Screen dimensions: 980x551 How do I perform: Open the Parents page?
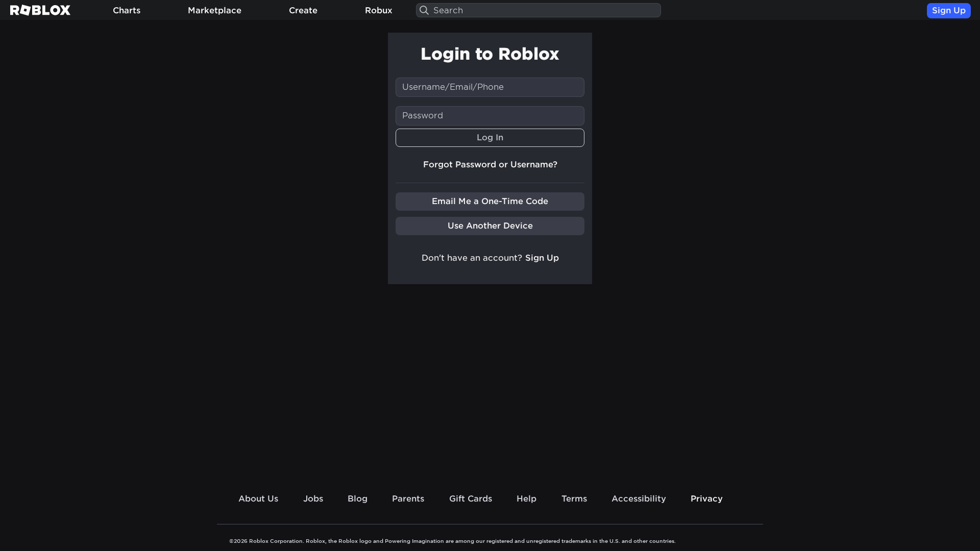408,498
